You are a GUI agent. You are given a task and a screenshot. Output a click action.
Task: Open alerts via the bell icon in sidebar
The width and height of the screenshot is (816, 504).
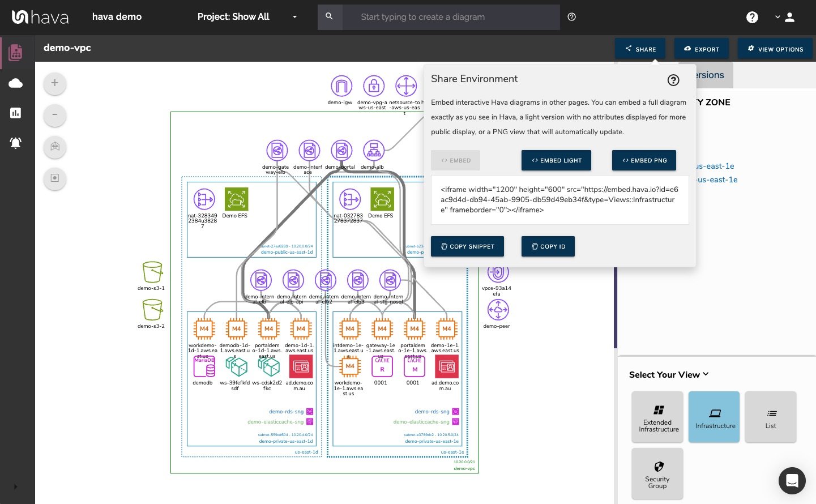[x=15, y=143]
